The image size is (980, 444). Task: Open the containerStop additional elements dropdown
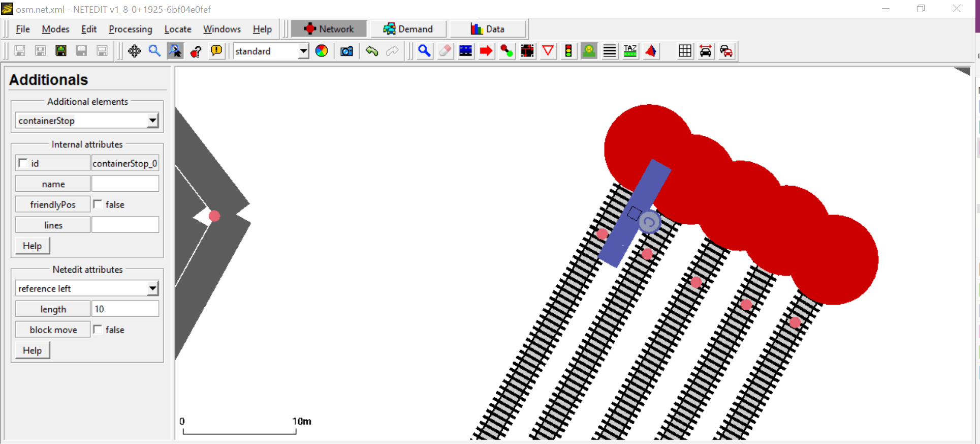(152, 121)
